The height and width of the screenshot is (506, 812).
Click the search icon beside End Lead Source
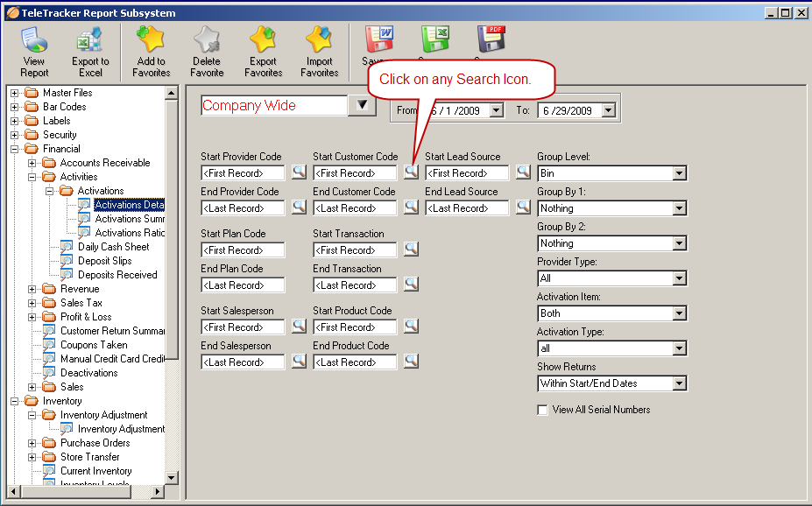523,207
